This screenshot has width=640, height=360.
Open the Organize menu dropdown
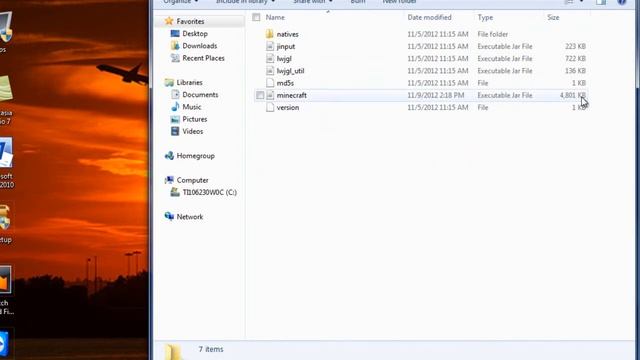pos(180,2)
